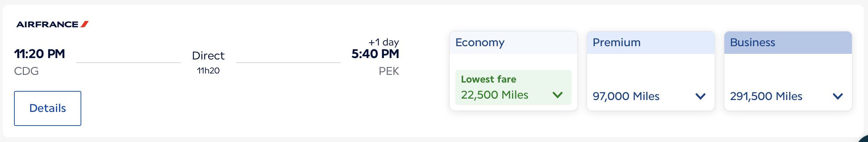Click the +1 day arrival indicator

click(384, 42)
